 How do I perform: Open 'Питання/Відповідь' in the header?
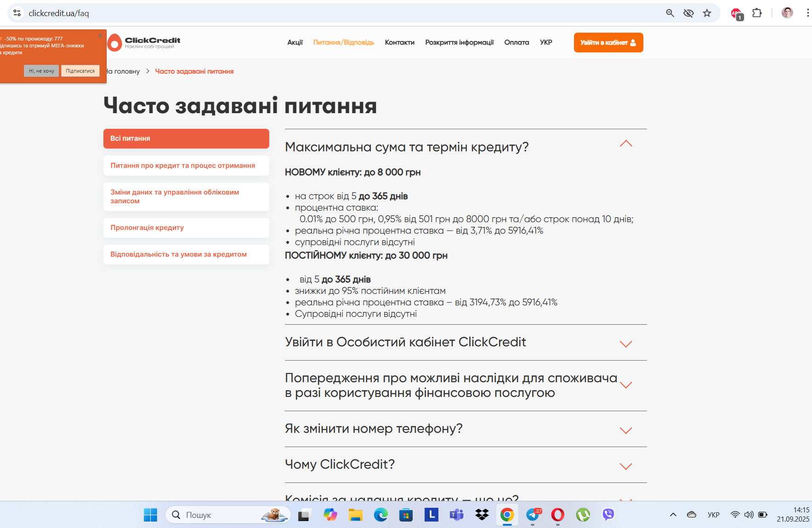344,42
